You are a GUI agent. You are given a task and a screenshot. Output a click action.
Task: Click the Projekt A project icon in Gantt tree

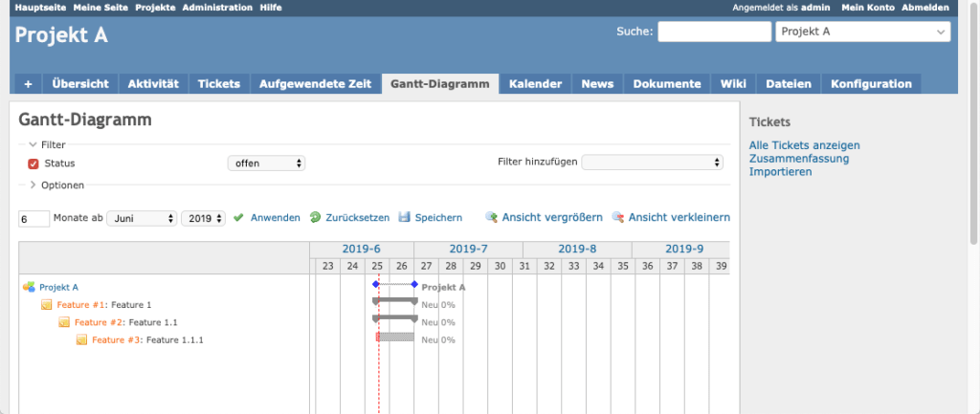pyautogui.click(x=29, y=287)
